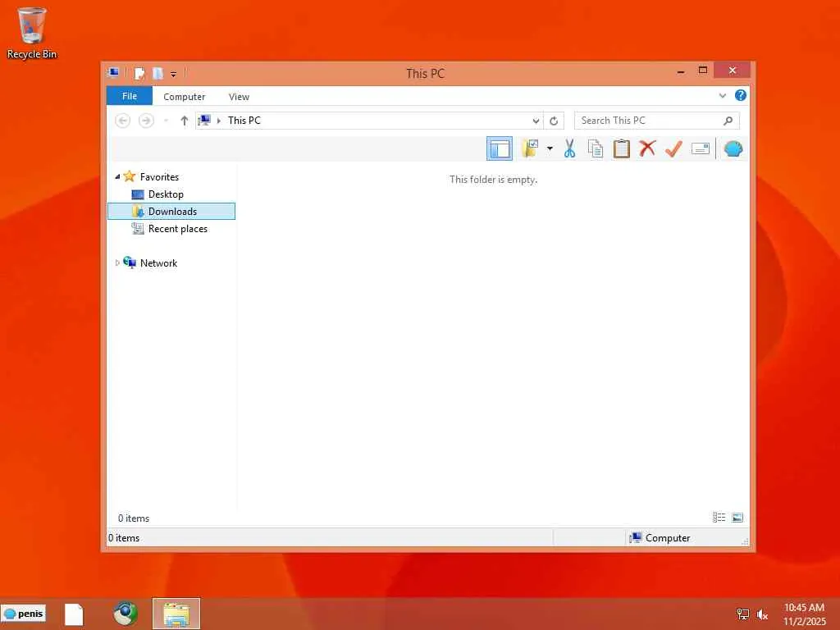The width and height of the screenshot is (840, 630).
Task: Expand the breadcrumb arrow before This PC
Action: [218, 121]
